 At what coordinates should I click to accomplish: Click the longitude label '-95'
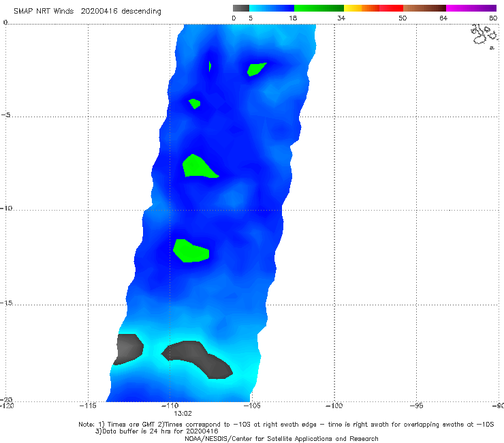(416, 406)
